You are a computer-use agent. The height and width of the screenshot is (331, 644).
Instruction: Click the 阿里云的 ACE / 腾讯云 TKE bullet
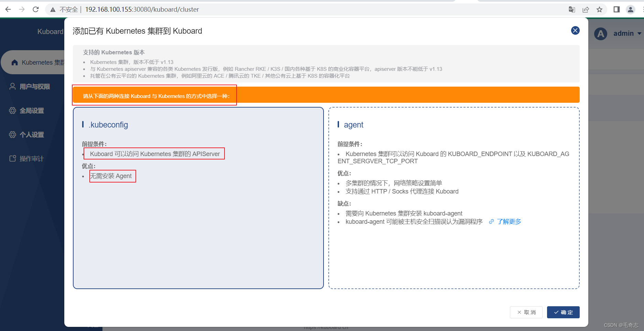pos(220,76)
